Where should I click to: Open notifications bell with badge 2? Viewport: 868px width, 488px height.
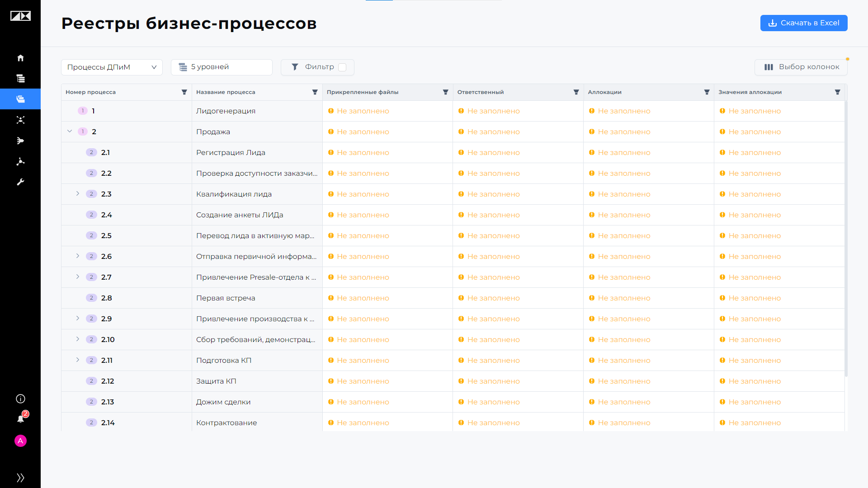tap(21, 418)
